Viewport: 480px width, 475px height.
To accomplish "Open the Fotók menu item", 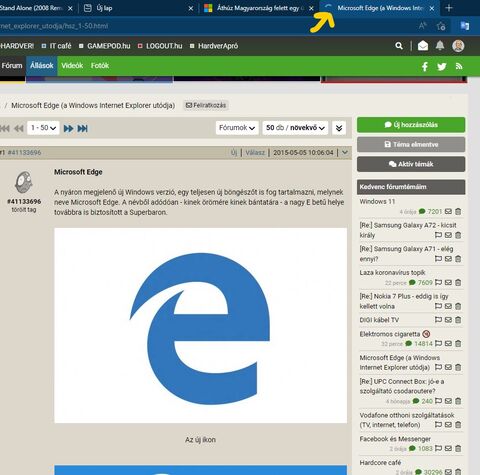I will (100, 66).
